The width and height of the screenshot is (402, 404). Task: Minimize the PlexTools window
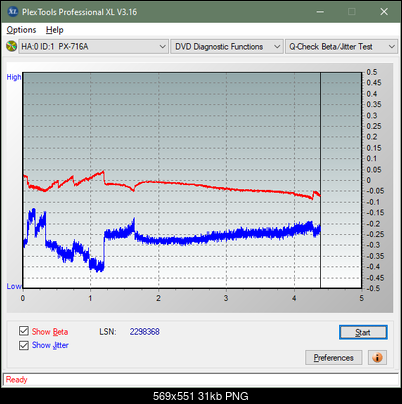[320, 12]
